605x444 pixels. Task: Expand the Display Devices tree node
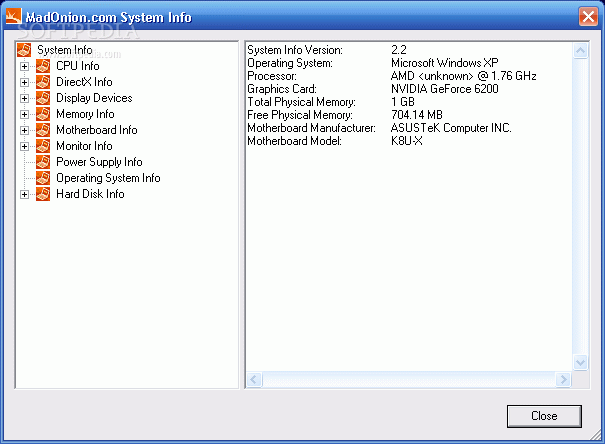click(x=24, y=98)
